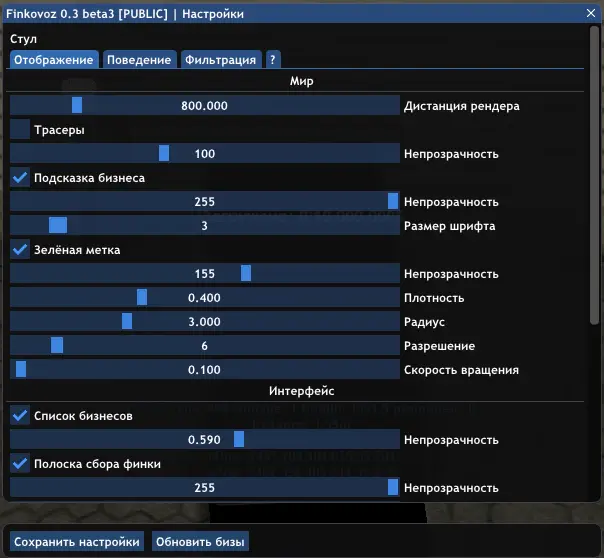Screen dimensions: 604x558
Task: Click Сохранить настройки button
Action: 77,542
